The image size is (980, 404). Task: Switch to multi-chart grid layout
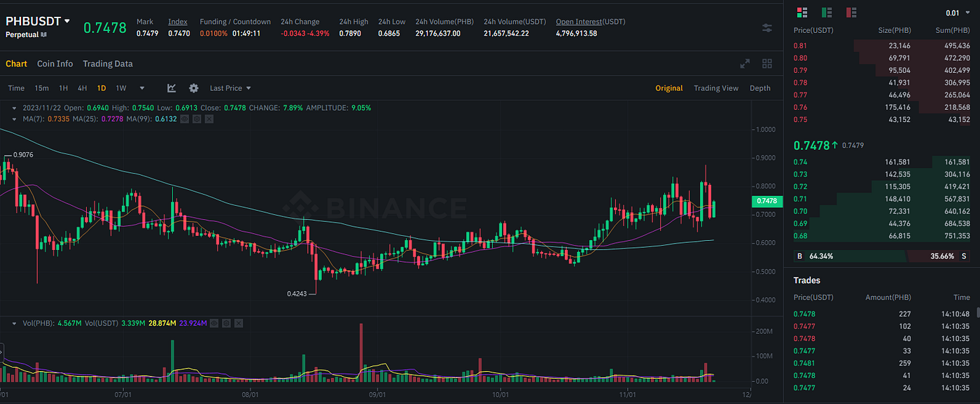coord(767,64)
